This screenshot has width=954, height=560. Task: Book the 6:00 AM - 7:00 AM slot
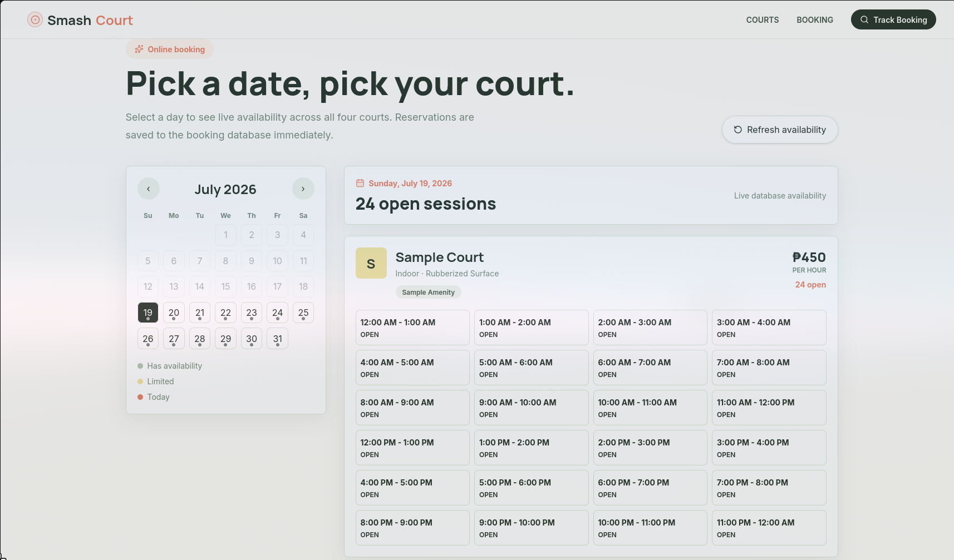(650, 368)
